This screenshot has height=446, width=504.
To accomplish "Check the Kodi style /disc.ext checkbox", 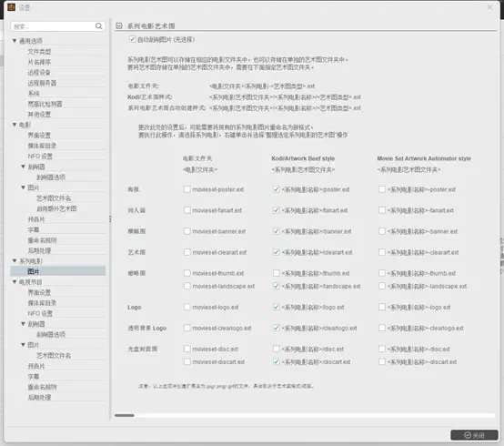I will coord(276,349).
